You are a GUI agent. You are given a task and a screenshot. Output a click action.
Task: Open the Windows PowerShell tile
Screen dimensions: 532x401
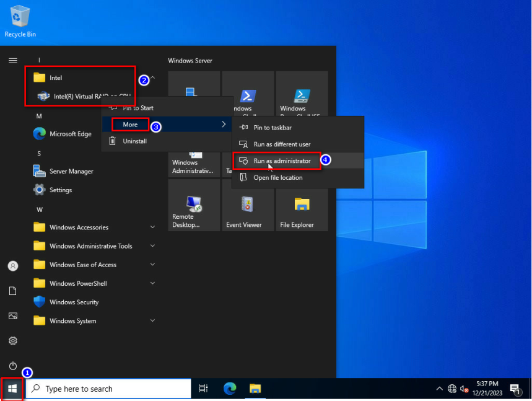pyautogui.click(x=248, y=94)
